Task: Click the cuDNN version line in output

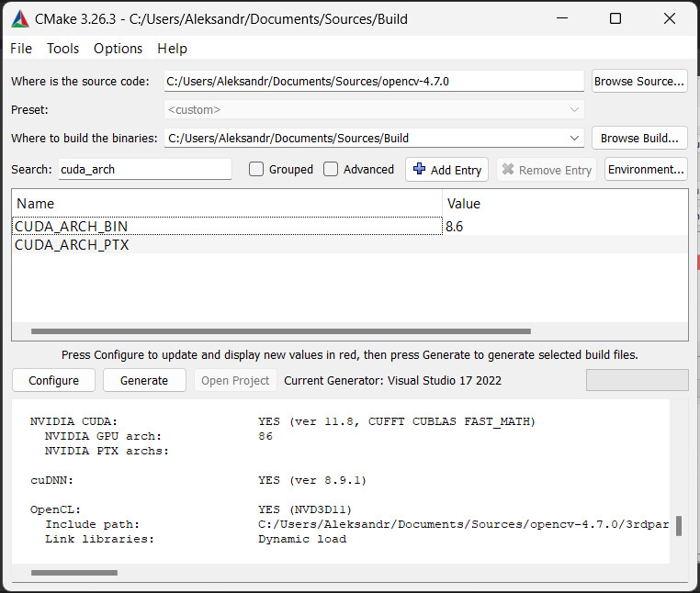Action: 198,480
